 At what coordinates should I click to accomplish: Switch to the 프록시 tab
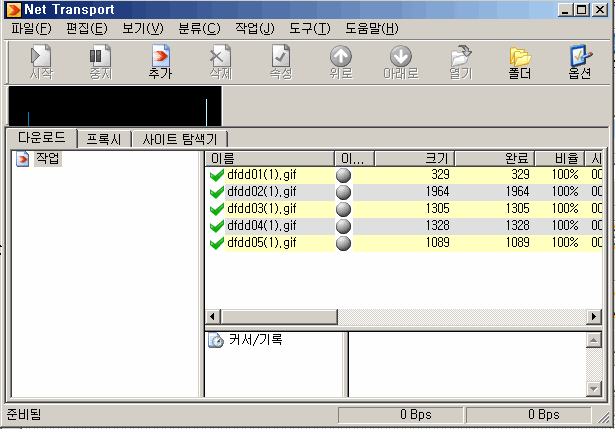pyautogui.click(x=104, y=139)
